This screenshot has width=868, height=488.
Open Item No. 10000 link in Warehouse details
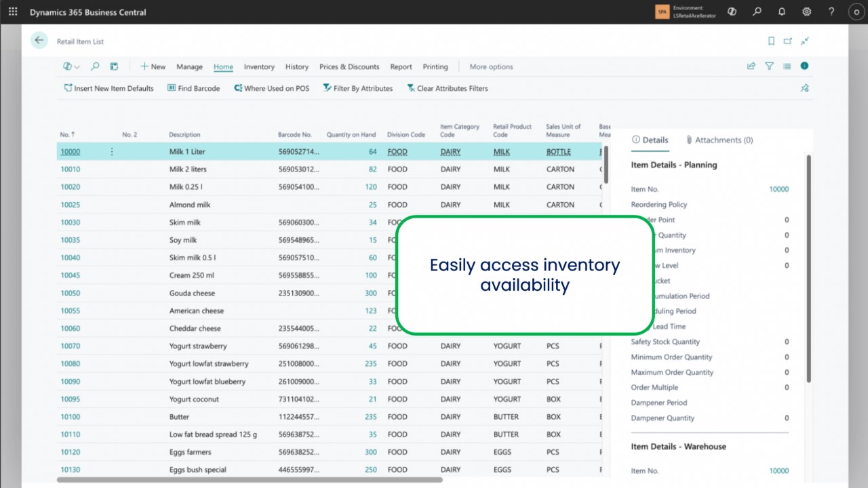pos(778,470)
